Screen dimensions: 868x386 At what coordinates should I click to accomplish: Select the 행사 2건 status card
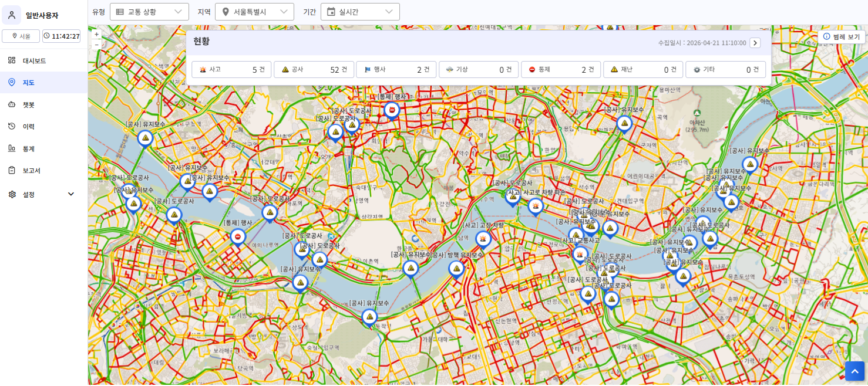point(396,69)
